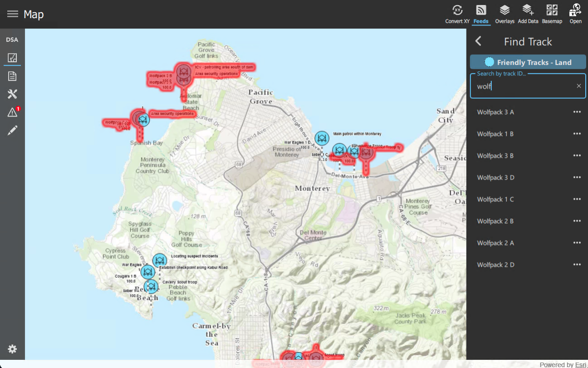The width and height of the screenshot is (588, 368).
Task: Click the Add Data tool
Action: [x=528, y=14]
